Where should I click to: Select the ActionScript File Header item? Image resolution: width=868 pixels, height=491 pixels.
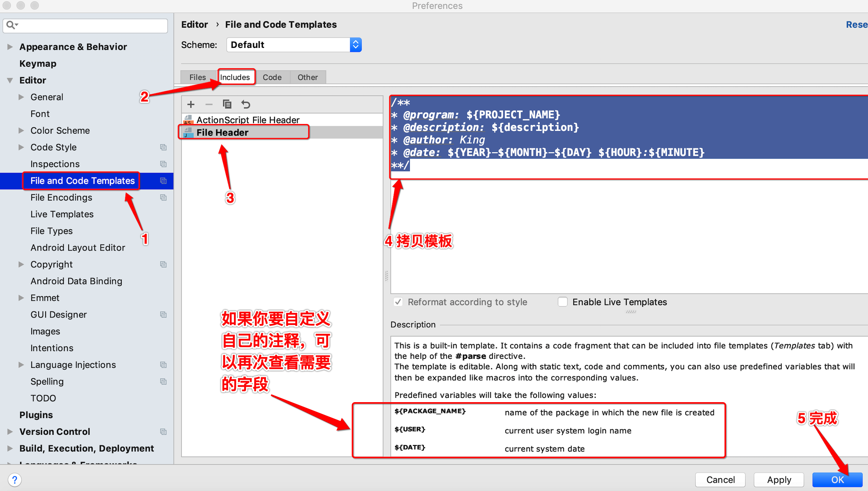pyautogui.click(x=249, y=120)
